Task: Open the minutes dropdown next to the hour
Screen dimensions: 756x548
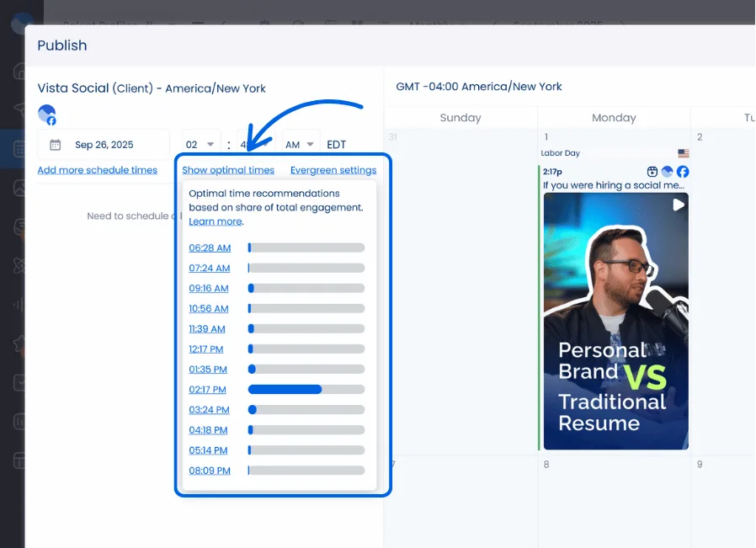Action: point(252,144)
